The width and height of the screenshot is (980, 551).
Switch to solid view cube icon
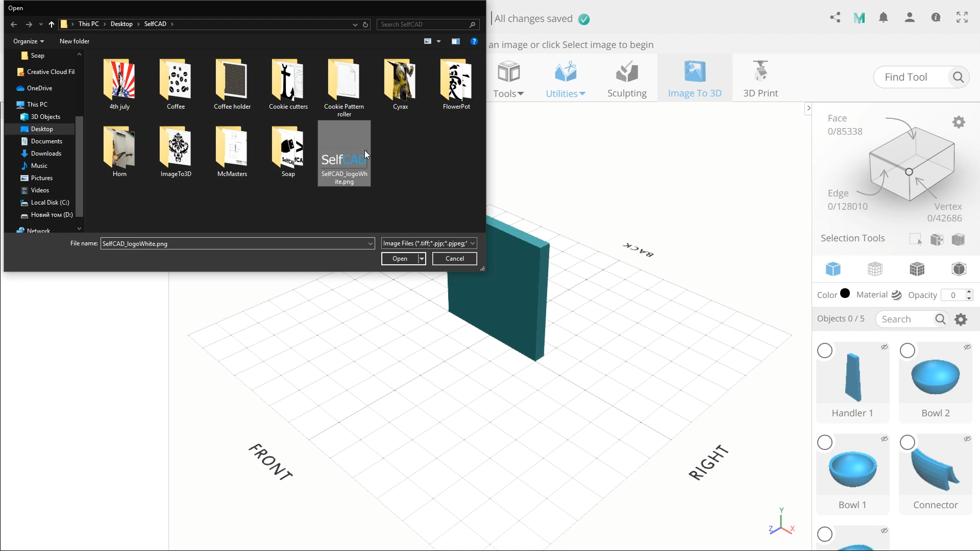(x=833, y=269)
